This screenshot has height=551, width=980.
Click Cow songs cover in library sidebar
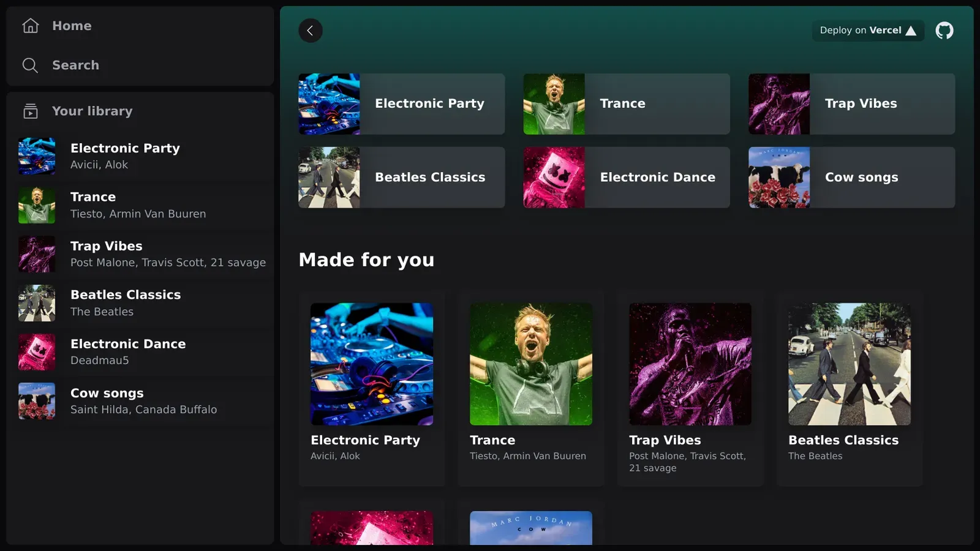click(37, 401)
